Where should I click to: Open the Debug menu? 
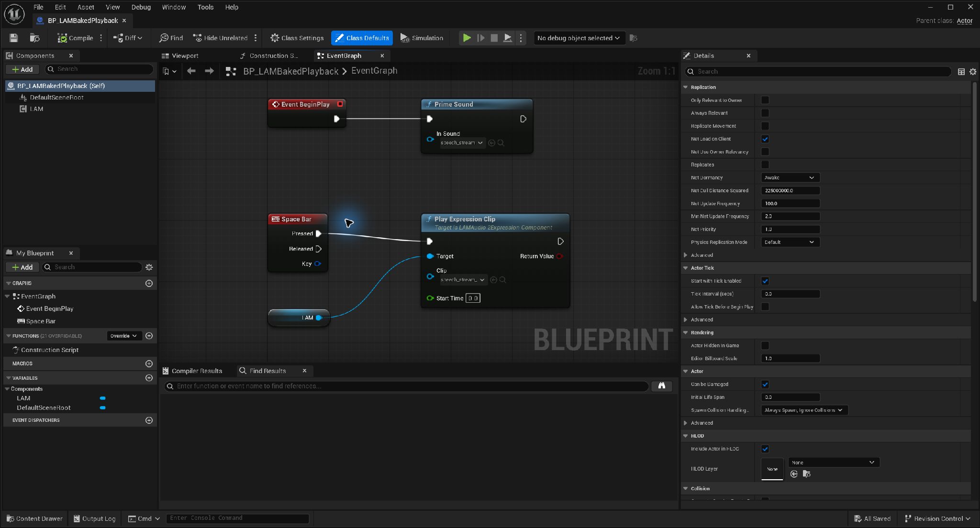[141, 7]
